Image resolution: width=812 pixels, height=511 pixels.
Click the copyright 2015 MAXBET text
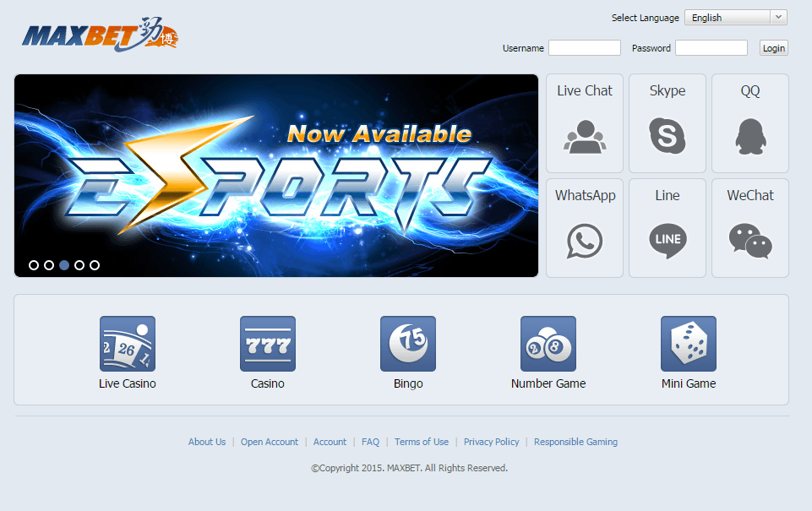coord(409,468)
